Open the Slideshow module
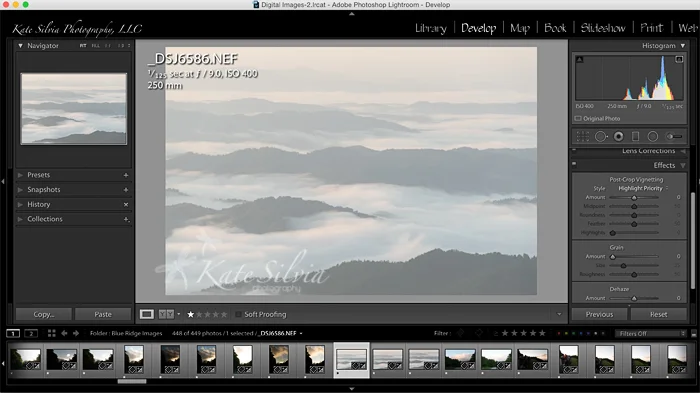The width and height of the screenshot is (700, 393). click(x=603, y=28)
